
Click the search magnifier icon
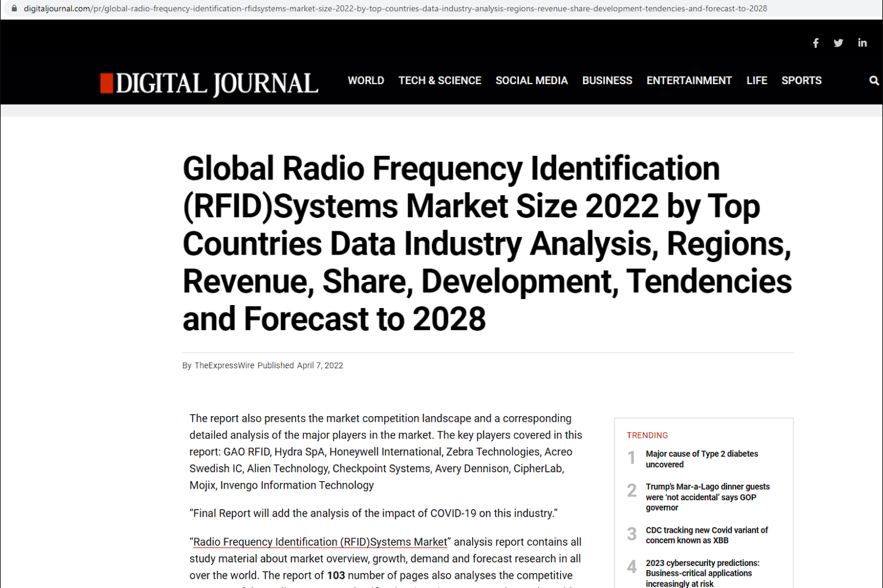coord(874,80)
